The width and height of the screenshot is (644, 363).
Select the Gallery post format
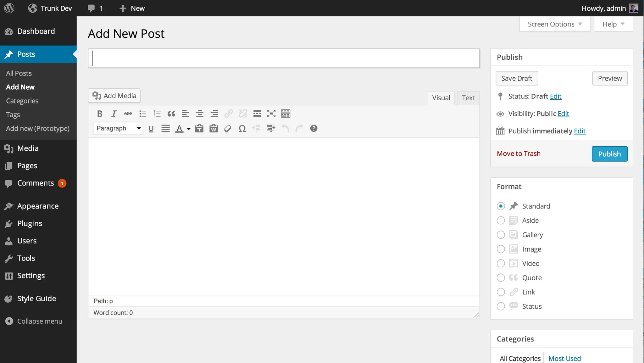pyautogui.click(x=501, y=235)
